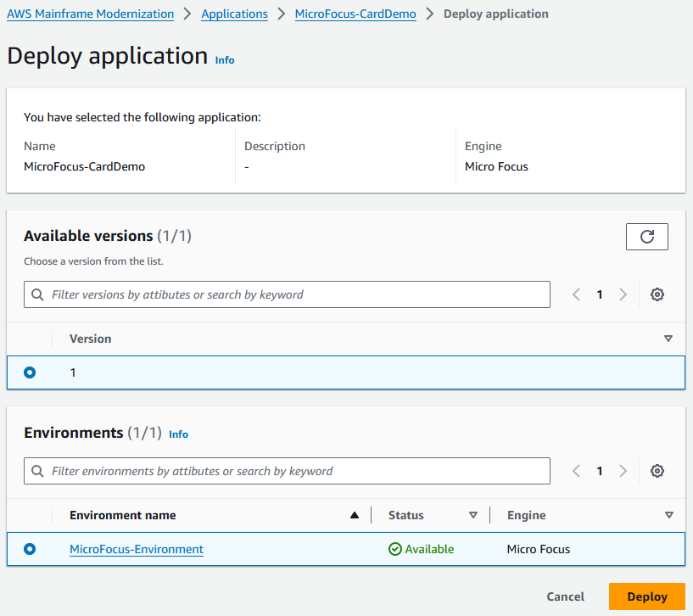Open Environments table preferences gear
This screenshot has width=693, height=616.
pos(657,471)
